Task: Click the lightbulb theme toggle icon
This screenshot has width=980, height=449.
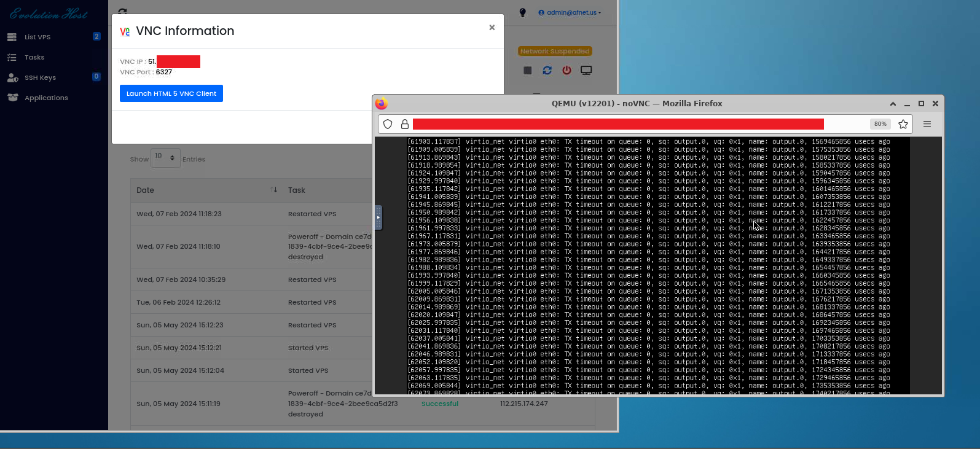Action: [x=523, y=12]
